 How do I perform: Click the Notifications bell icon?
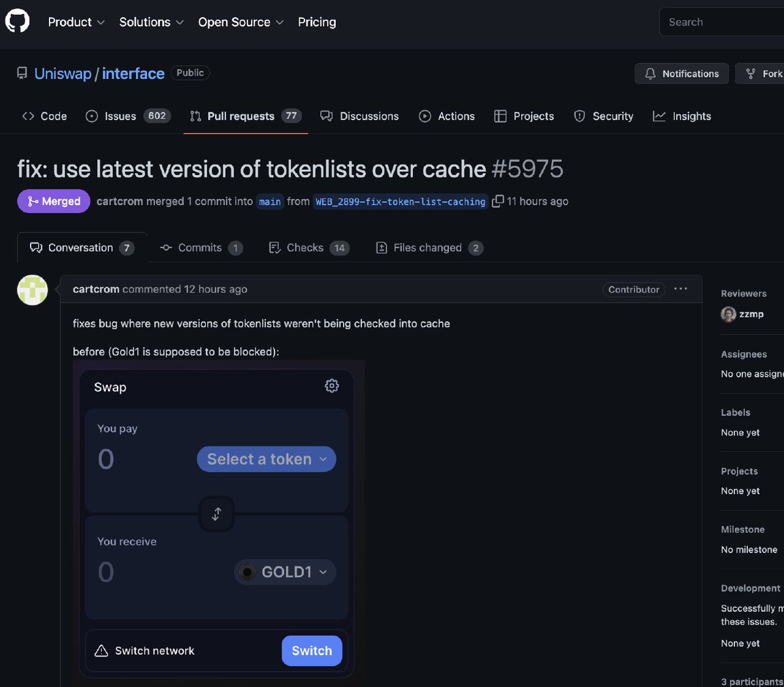coord(650,74)
